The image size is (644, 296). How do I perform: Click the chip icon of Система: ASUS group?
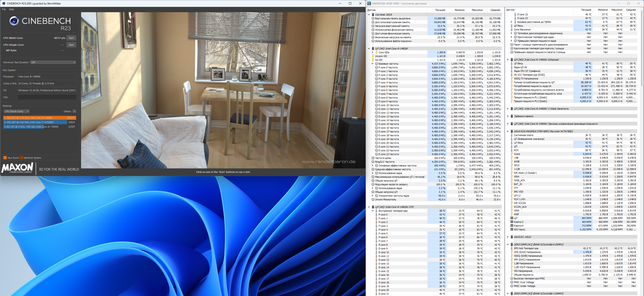click(373, 15)
